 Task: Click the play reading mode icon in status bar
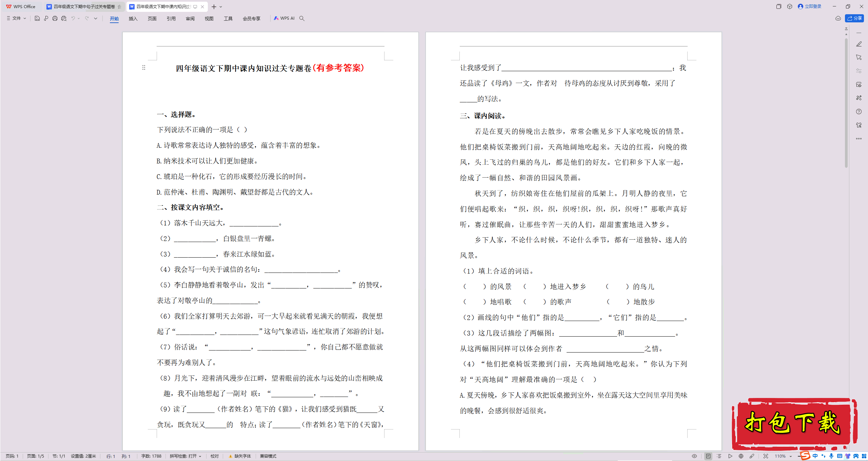[x=730, y=456]
